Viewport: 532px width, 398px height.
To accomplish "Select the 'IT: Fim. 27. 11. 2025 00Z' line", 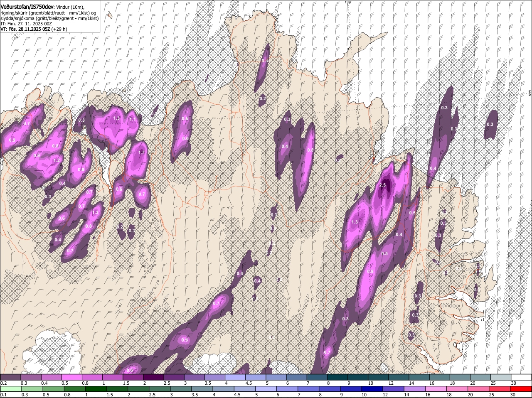I will (x=26, y=24).
